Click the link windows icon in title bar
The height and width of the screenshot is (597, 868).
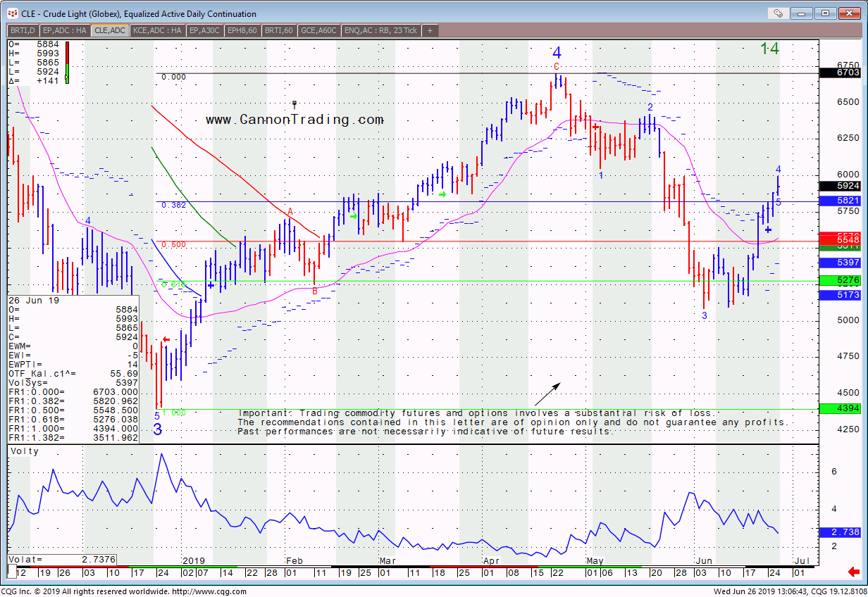[779, 13]
